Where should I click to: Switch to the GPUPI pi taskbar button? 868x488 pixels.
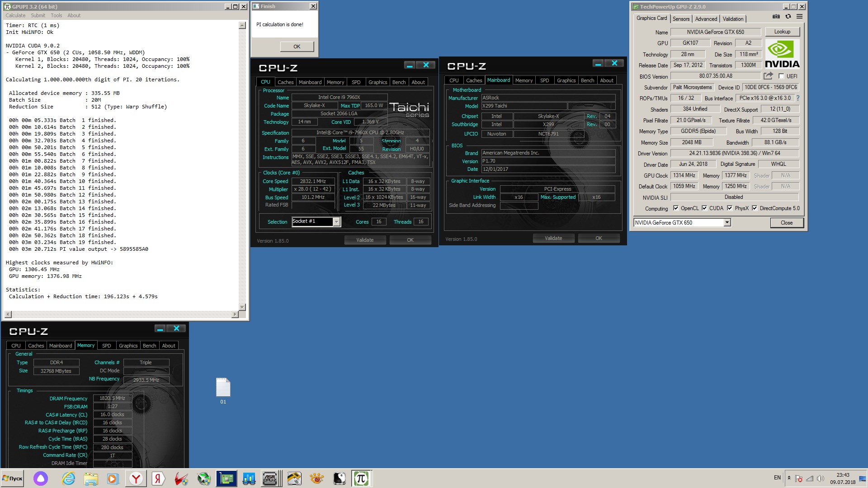point(361,479)
